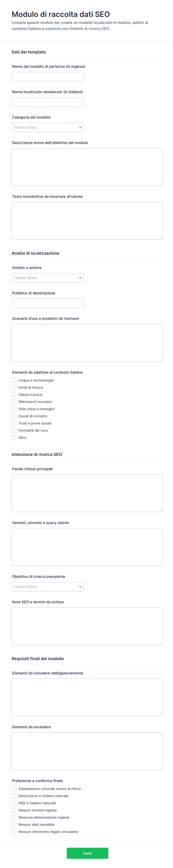Enable the Riferimenti normativi checkbox
173x868 pixels.
coord(14,402)
